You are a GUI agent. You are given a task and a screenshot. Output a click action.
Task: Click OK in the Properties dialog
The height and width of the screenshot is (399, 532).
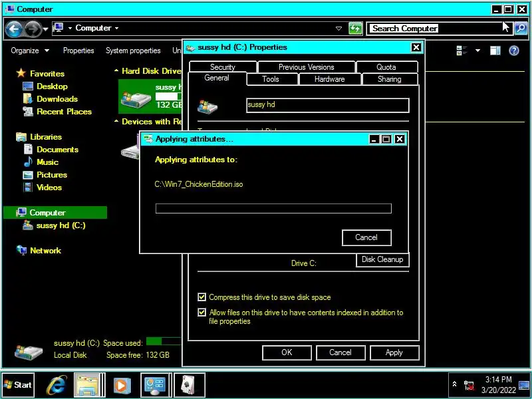(287, 352)
